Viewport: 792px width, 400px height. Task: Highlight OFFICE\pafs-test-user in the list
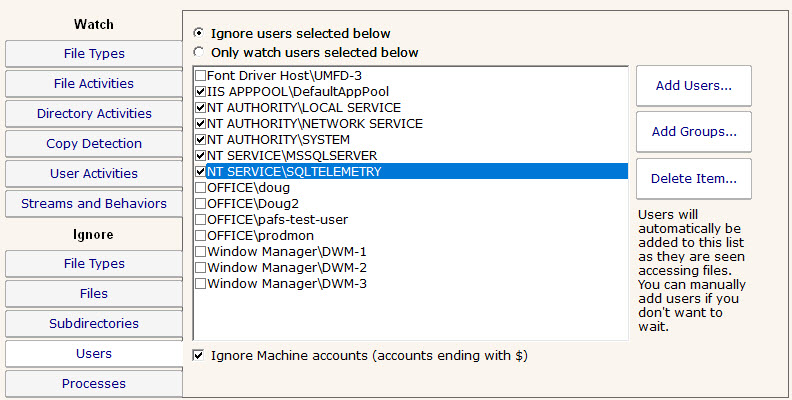point(278,220)
